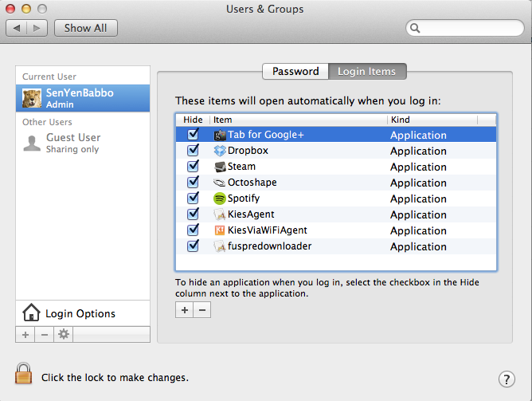Viewport: 532px width, 401px height.
Task: Toggle Hide checkbox for Steam
Action: click(x=193, y=166)
